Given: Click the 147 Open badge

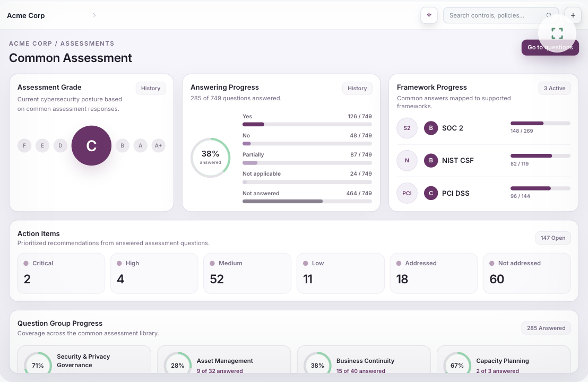Looking at the screenshot, I should click(x=553, y=238).
